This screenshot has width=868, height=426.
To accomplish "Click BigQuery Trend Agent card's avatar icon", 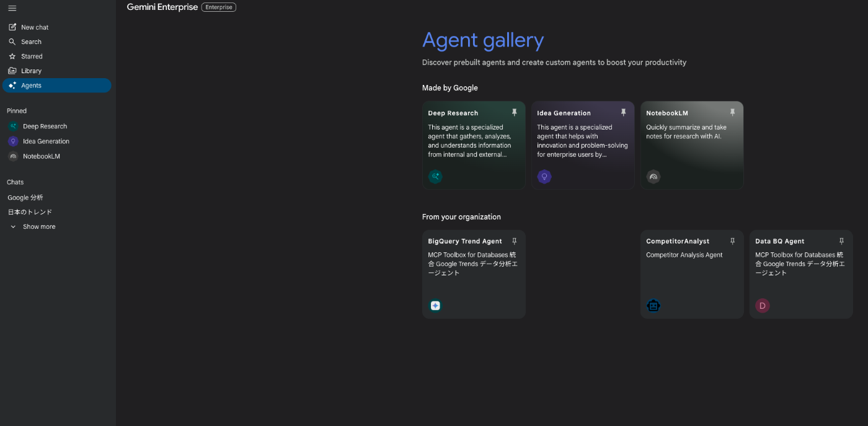I will click(x=435, y=306).
